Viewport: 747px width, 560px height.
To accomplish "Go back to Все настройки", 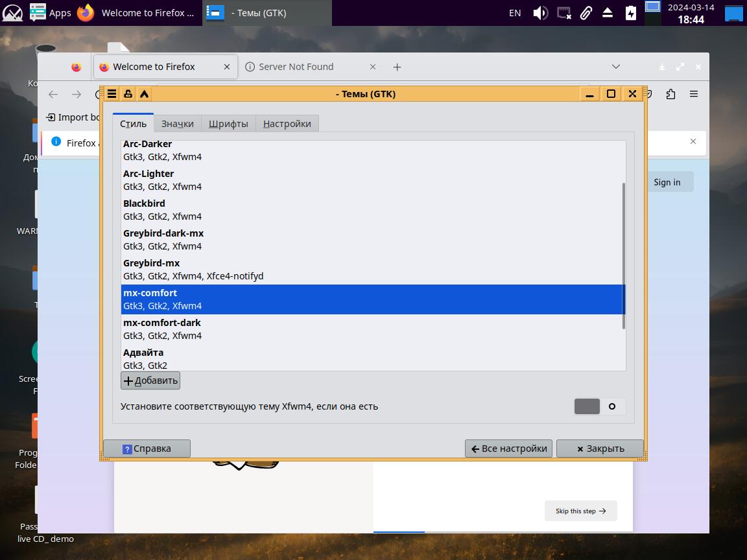I will point(508,449).
